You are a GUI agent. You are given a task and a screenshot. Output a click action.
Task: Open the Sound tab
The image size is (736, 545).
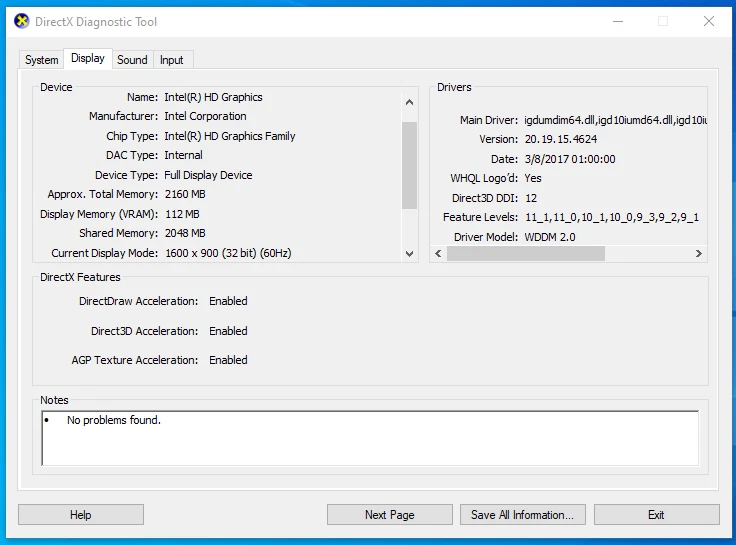tap(132, 60)
